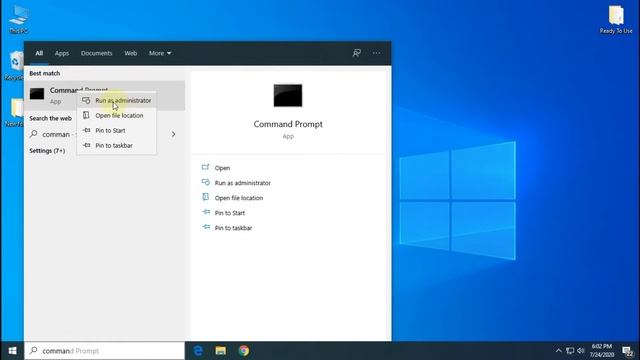
Task: Click the volume speaker icon in tray
Action: 581,351
